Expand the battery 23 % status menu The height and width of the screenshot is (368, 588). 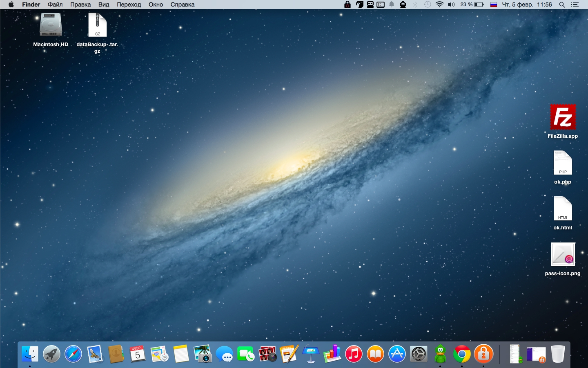472,4
